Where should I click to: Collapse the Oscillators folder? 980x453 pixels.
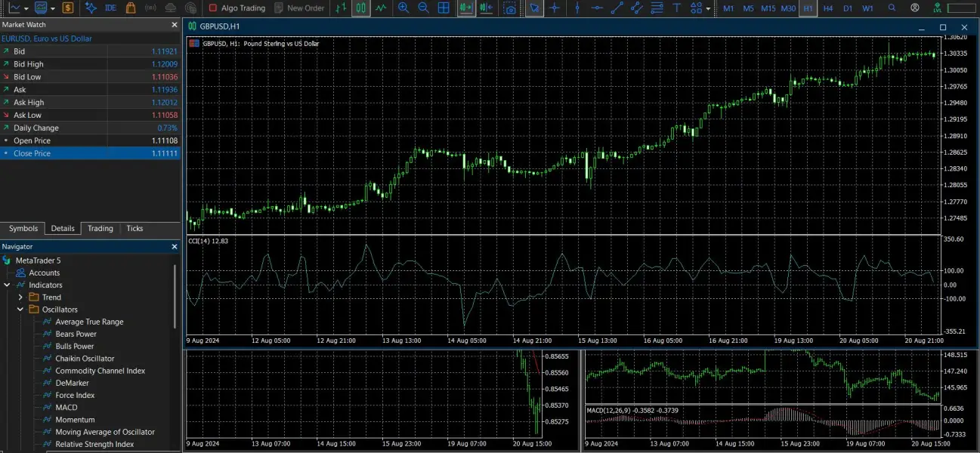(x=20, y=310)
